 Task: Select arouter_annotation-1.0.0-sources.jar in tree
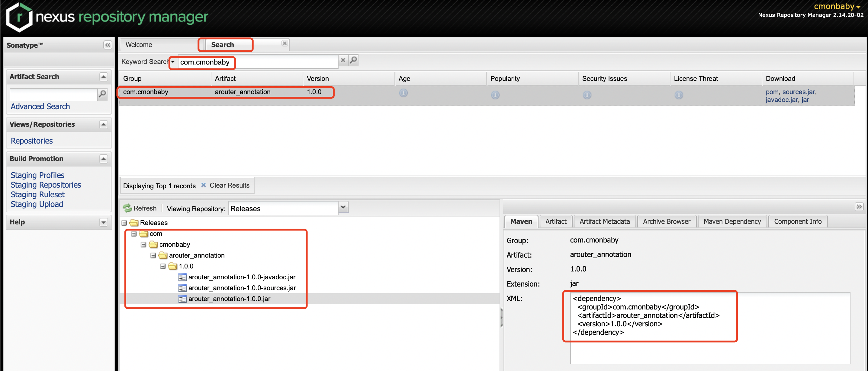pyautogui.click(x=242, y=288)
